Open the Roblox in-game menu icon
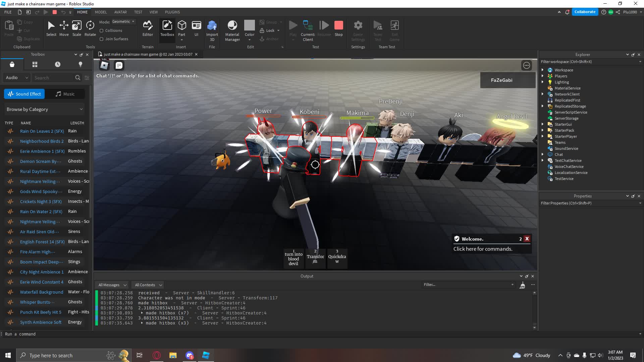Viewport: 644px width, 362px height. 104,65
